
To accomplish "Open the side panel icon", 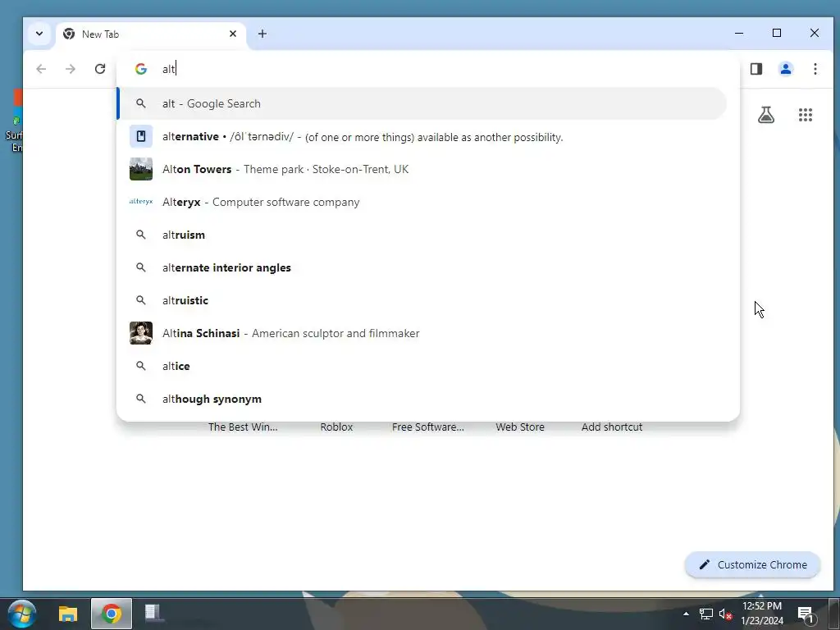I will tap(756, 69).
